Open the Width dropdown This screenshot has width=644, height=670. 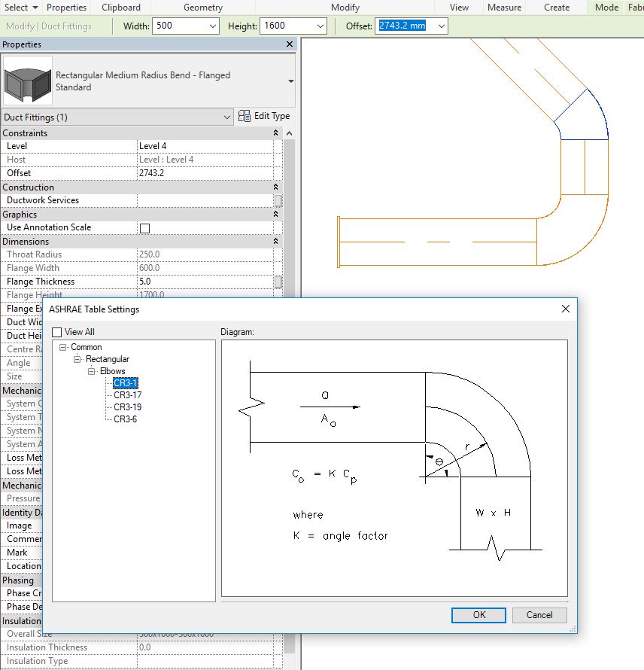tap(213, 26)
